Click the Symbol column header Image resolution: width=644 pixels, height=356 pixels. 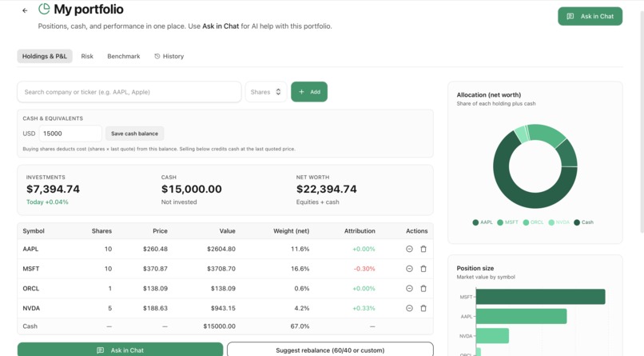[34, 231]
